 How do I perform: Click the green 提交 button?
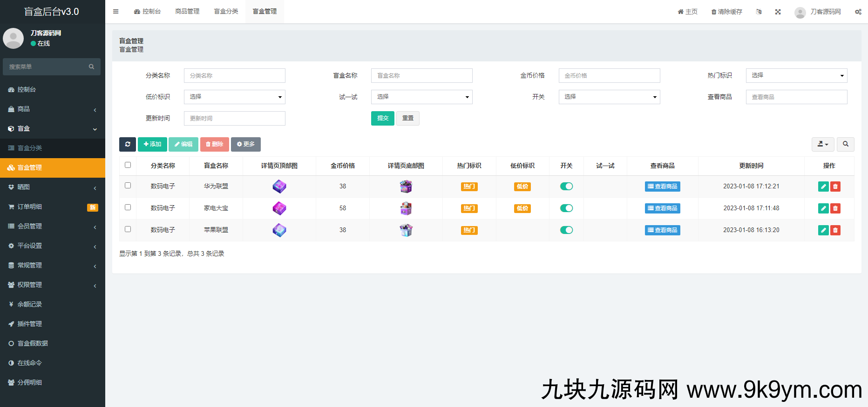coord(382,118)
